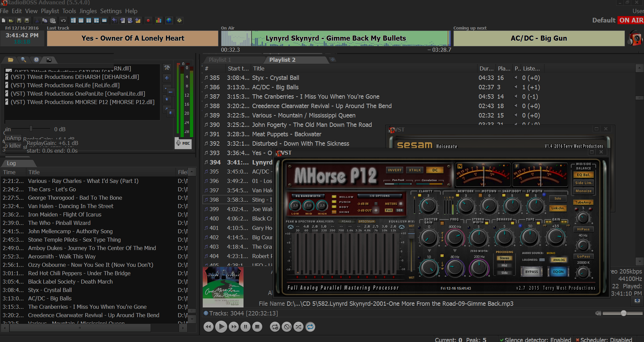Toggle the DEHARSH VST plugin checkbox
Viewport: 644px width, 342px height.
7,77
